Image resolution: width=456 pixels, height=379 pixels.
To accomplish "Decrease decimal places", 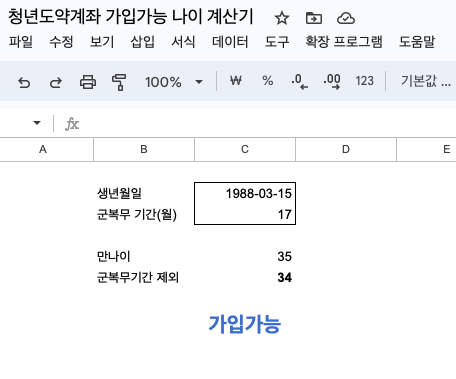I will pos(299,82).
